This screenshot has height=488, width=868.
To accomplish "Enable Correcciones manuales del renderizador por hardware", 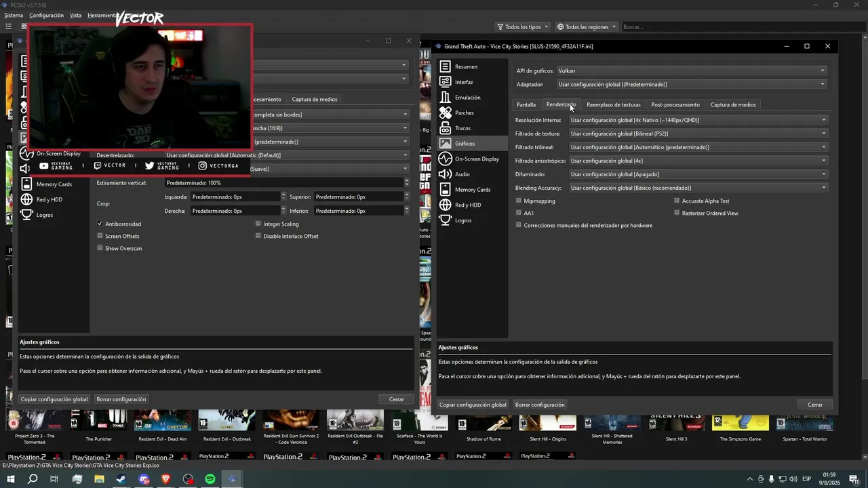I will (519, 225).
